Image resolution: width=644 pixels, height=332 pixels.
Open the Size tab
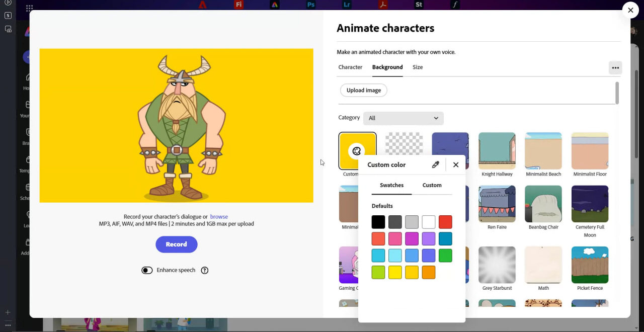(418, 67)
